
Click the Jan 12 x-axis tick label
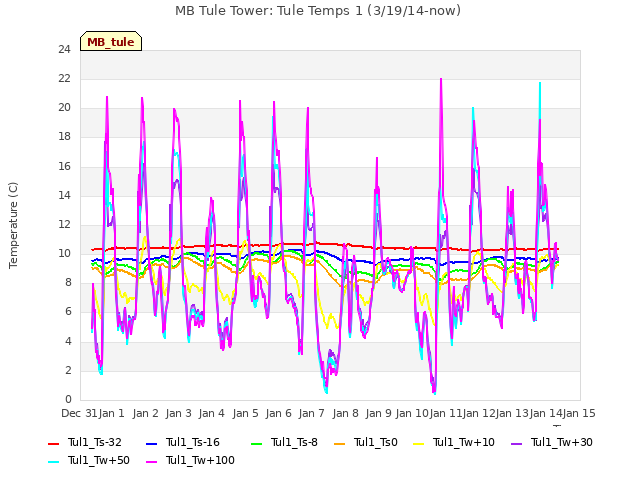point(479,413)
